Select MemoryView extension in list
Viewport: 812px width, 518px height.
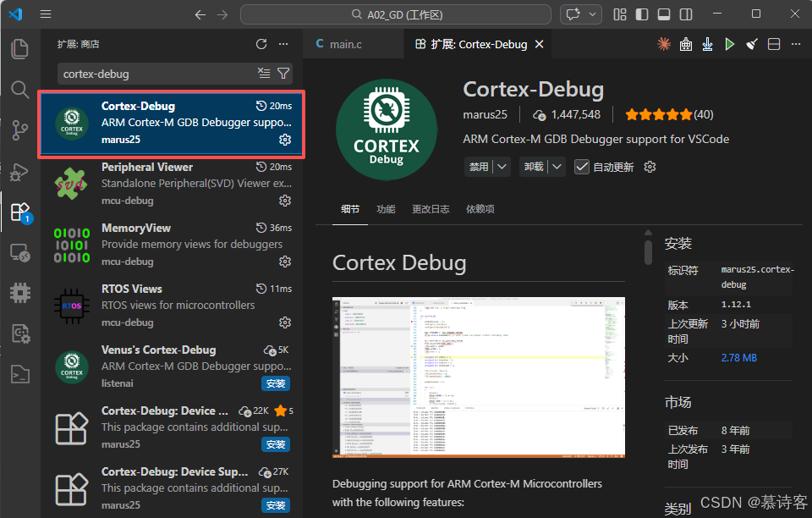(x=172, y=245)
